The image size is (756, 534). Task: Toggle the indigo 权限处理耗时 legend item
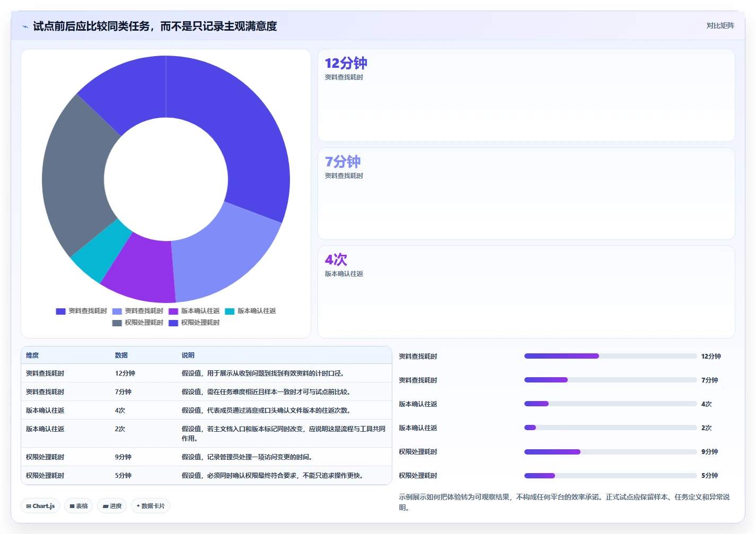[x=194, y=323]
